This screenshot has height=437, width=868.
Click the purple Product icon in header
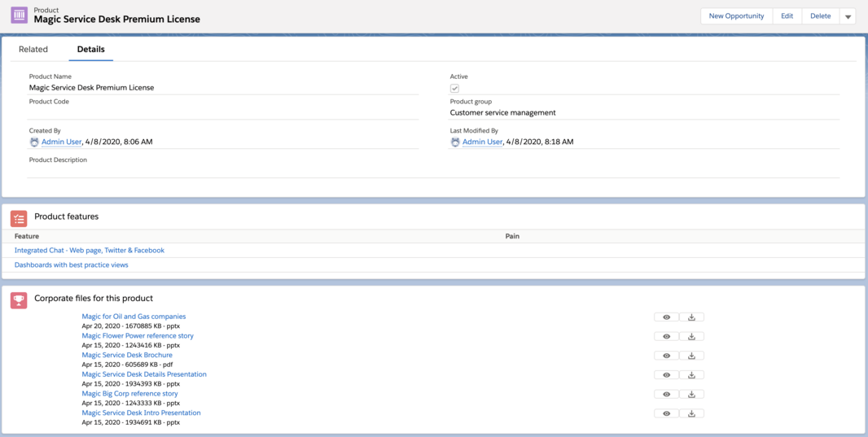(x=19, y=15)
